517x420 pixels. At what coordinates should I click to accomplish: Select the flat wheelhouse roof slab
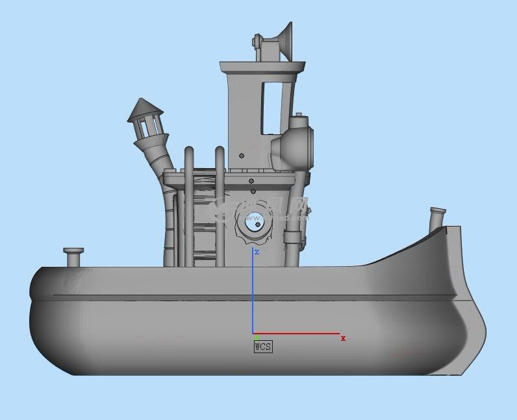pyautogui.click(x=262, y=66)
